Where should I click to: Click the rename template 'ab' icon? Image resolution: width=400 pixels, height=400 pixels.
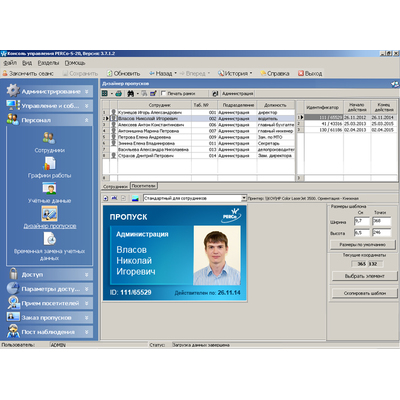114,198
